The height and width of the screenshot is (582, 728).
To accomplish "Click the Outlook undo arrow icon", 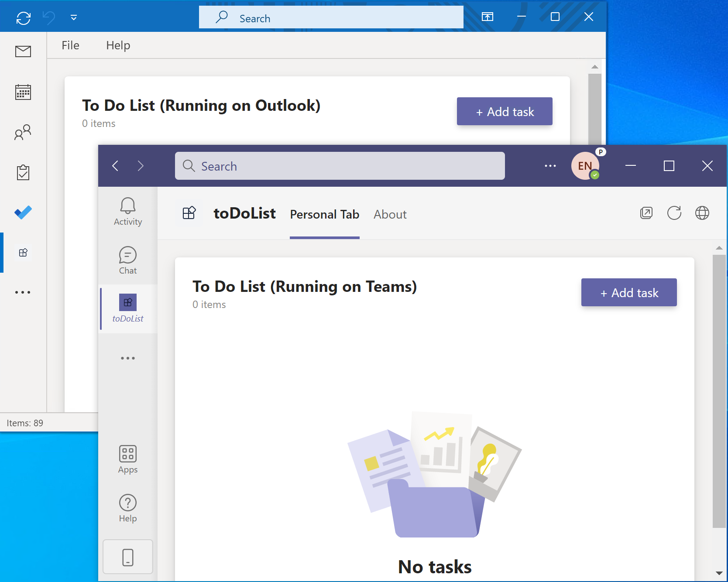I will click(x=49, y=18).
